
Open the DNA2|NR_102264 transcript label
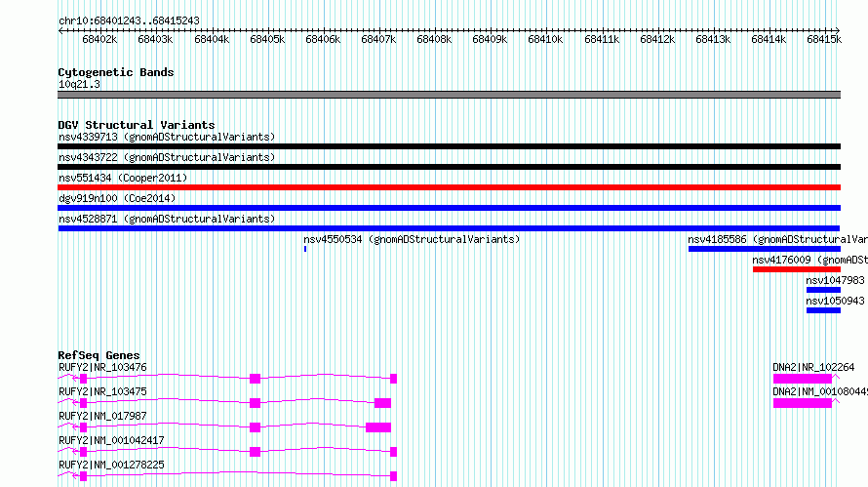[x=813, y=367]
